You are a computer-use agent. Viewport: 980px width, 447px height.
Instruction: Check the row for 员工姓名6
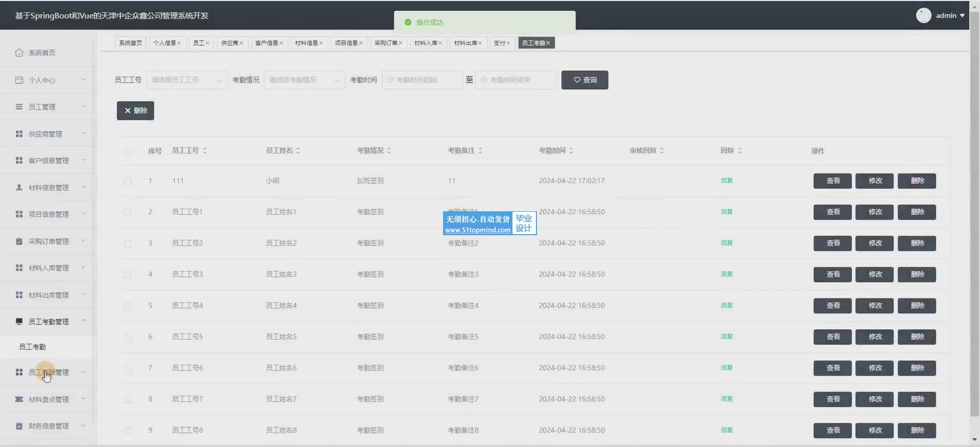pos(128,368)
